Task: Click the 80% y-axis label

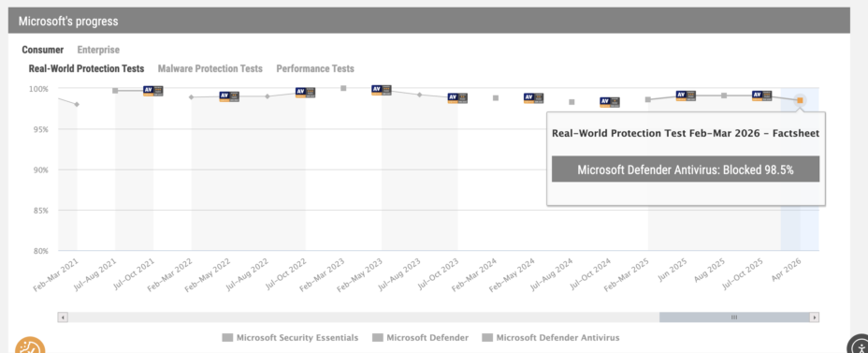Action: tap(40, 251)
